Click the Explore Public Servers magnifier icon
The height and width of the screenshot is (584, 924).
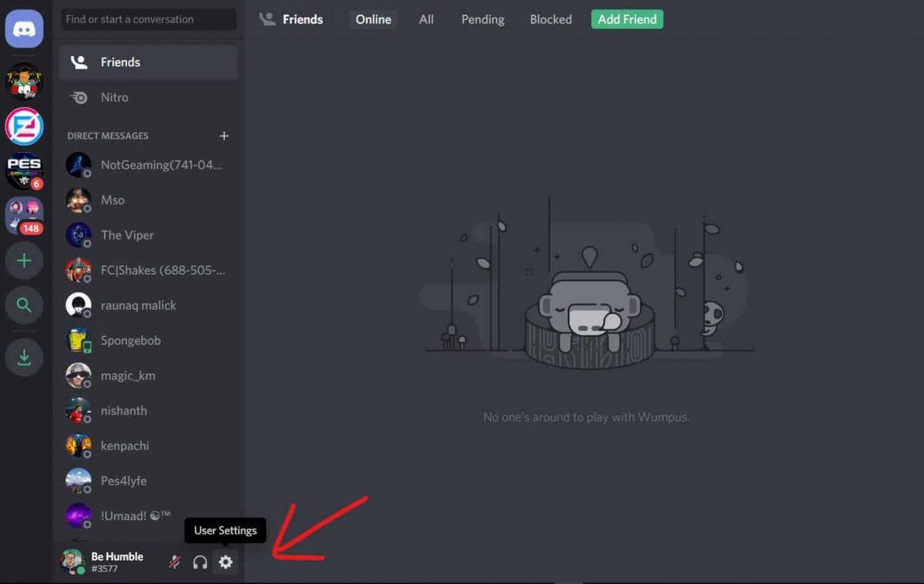point(24,305)
